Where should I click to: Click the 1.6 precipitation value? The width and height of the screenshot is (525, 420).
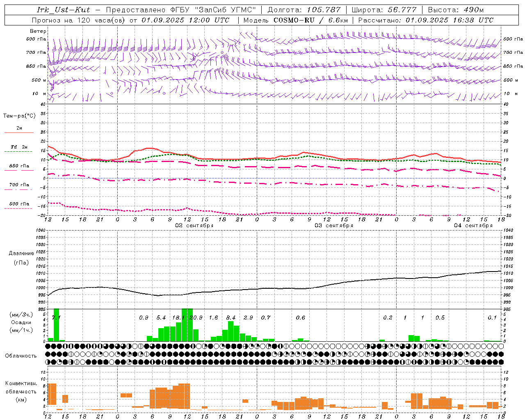(x=213, y=318)
